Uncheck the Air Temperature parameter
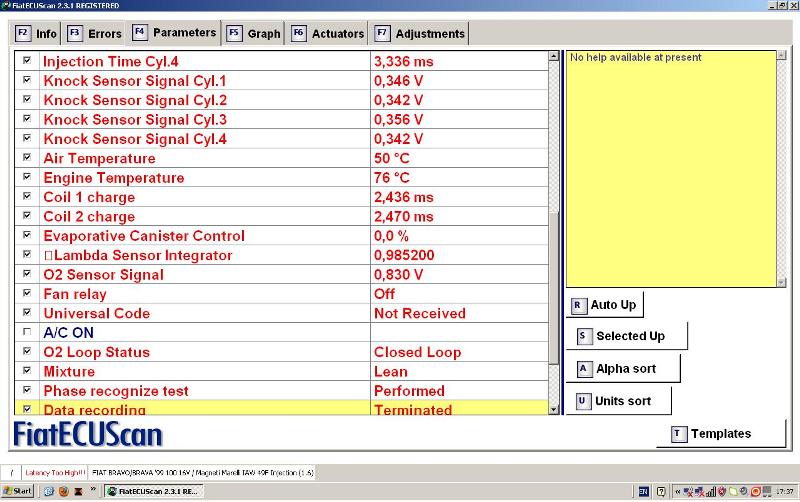Screen dimensions: 800x502 pos(27,158)
